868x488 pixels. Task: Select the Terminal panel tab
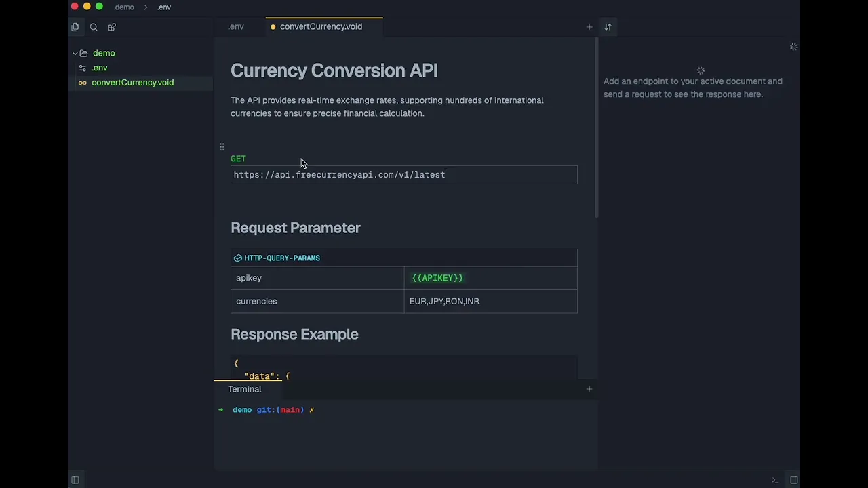tap(245, 389)
